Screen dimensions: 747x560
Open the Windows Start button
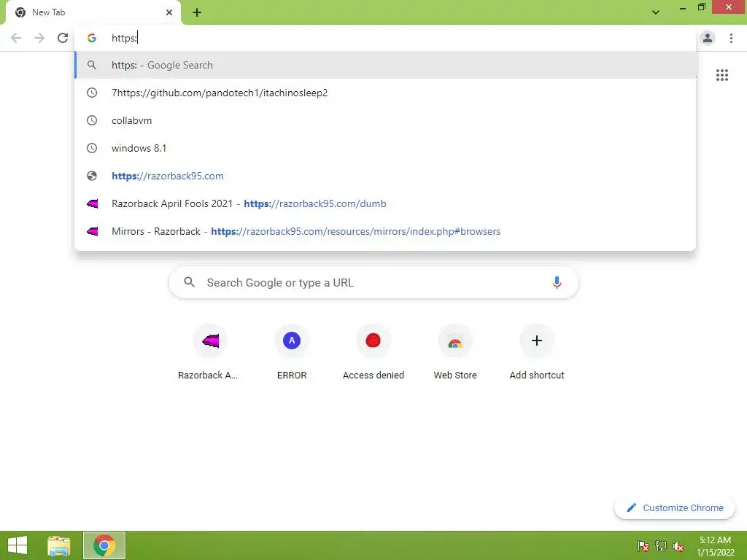[18, 545]
